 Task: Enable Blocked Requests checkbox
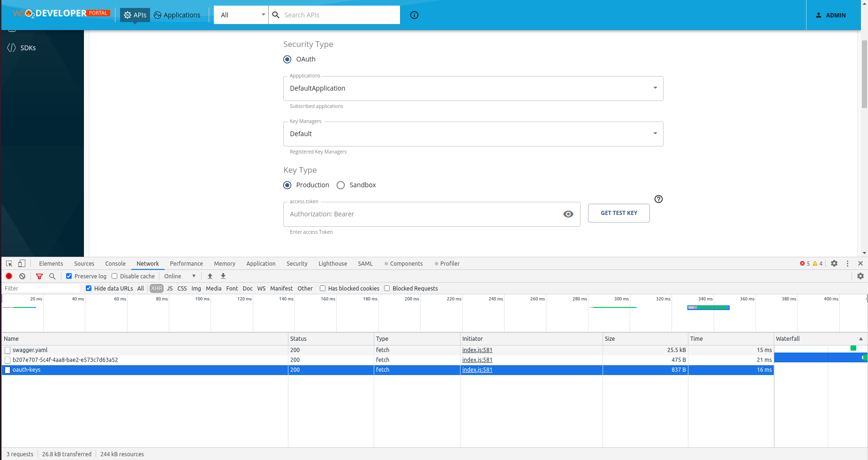point(387,288)
